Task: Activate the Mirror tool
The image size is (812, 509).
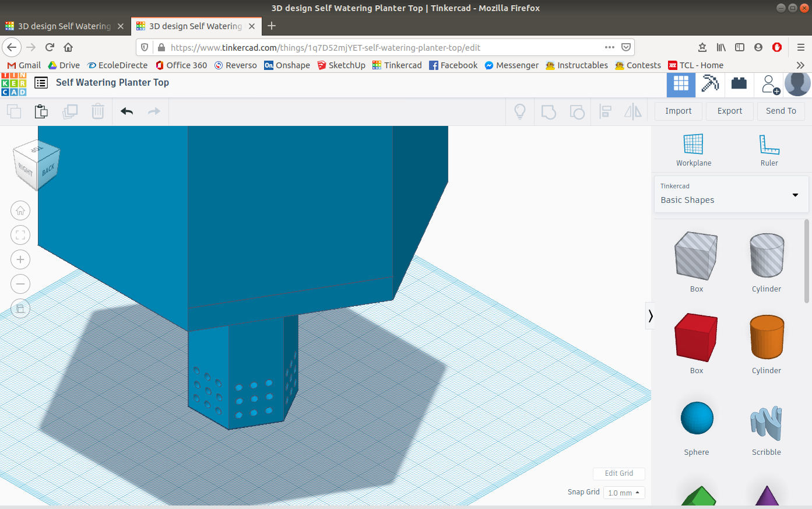Action: [633, 111]
